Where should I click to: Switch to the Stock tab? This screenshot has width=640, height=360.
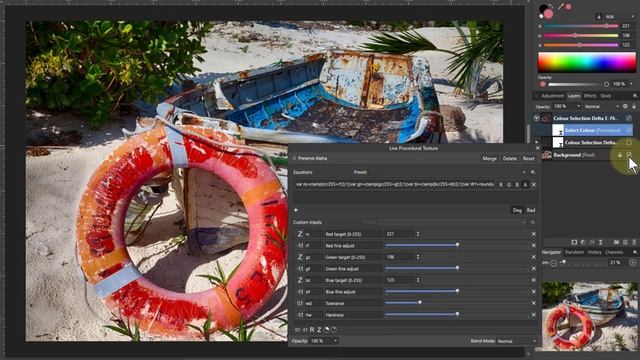(x=605, y=96)
